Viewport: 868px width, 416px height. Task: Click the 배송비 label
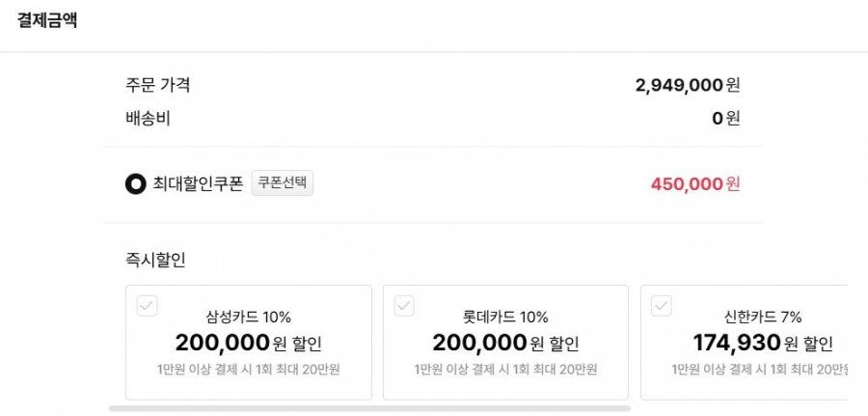pyautogui.click(x=148, y=119)
